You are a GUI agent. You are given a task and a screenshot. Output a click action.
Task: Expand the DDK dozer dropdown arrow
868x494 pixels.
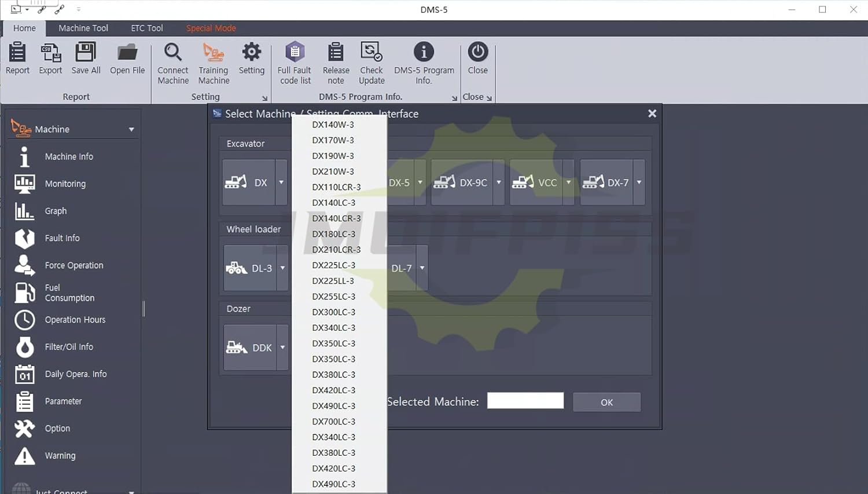click(282, 347)
